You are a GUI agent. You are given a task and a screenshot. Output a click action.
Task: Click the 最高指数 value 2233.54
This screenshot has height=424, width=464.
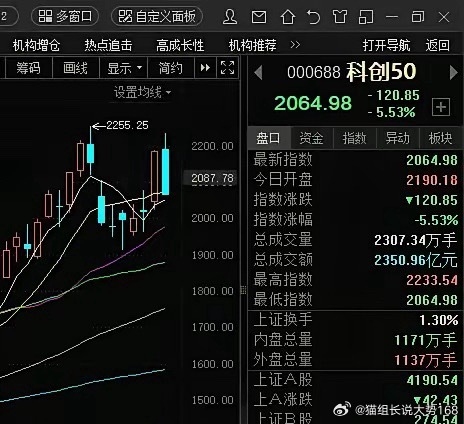click(x=432, y=280)
